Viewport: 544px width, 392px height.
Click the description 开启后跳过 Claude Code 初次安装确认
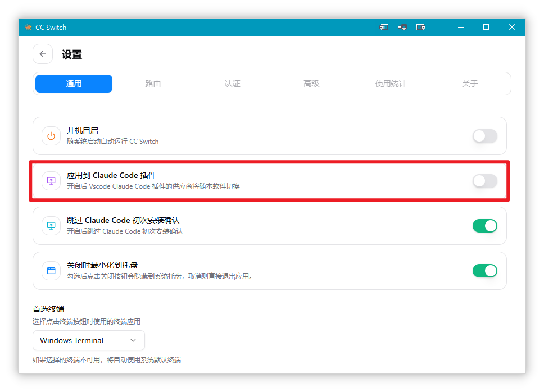(125, 231)
